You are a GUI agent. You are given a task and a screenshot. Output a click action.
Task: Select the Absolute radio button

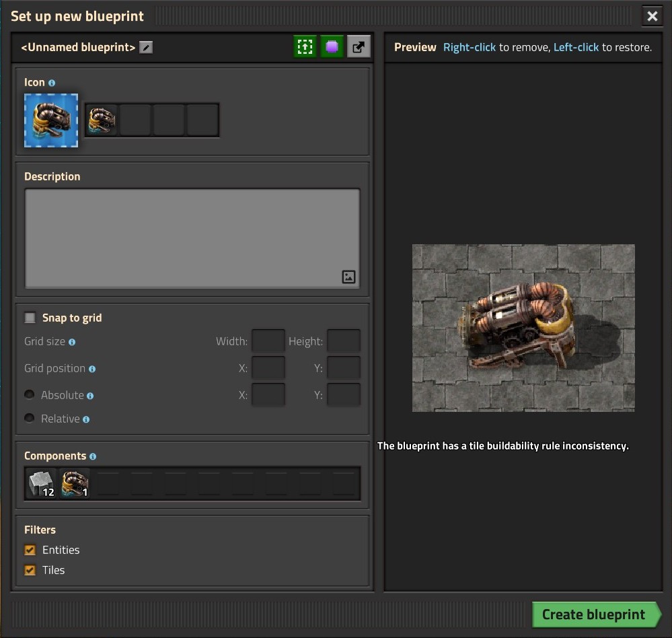point(30,395)
